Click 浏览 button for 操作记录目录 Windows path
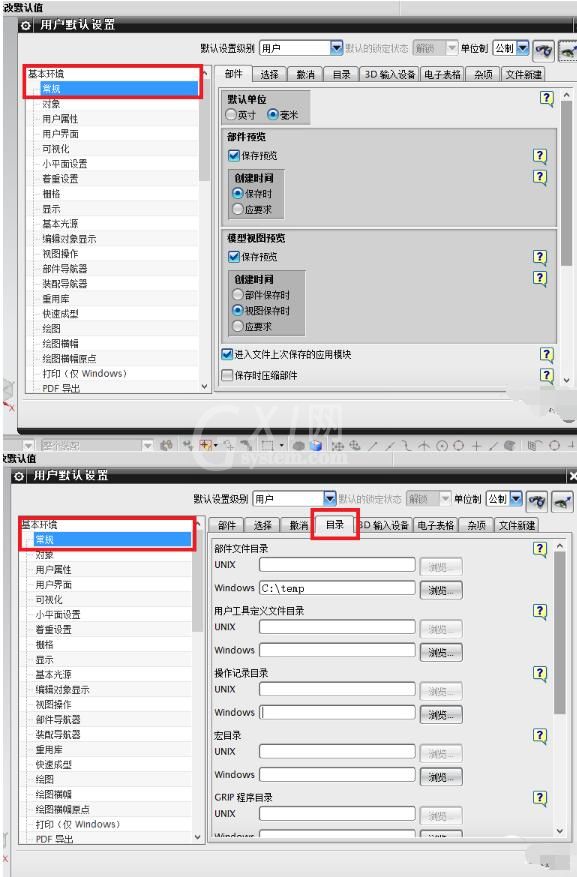The height and width of the screenshot is (877, 577). coord(441,714)
